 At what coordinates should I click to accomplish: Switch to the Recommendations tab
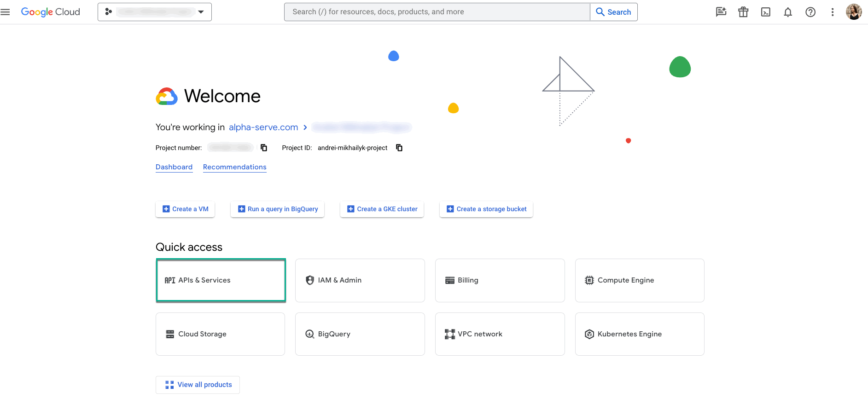tap(234, 167)
